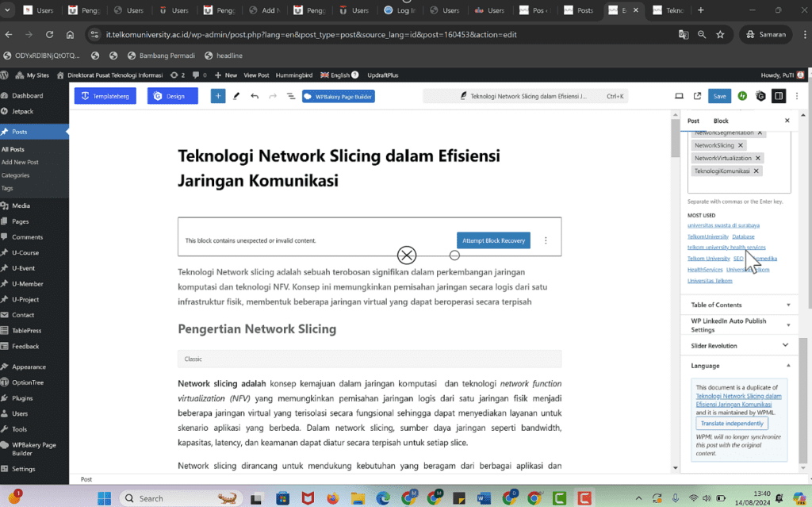Click the Translate independently button
The height and width of the screenshot is (507, 812).
731,423
